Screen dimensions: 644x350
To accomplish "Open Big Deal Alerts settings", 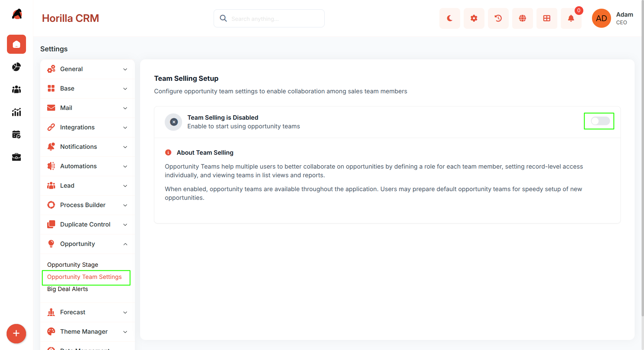I will point(68,289).
